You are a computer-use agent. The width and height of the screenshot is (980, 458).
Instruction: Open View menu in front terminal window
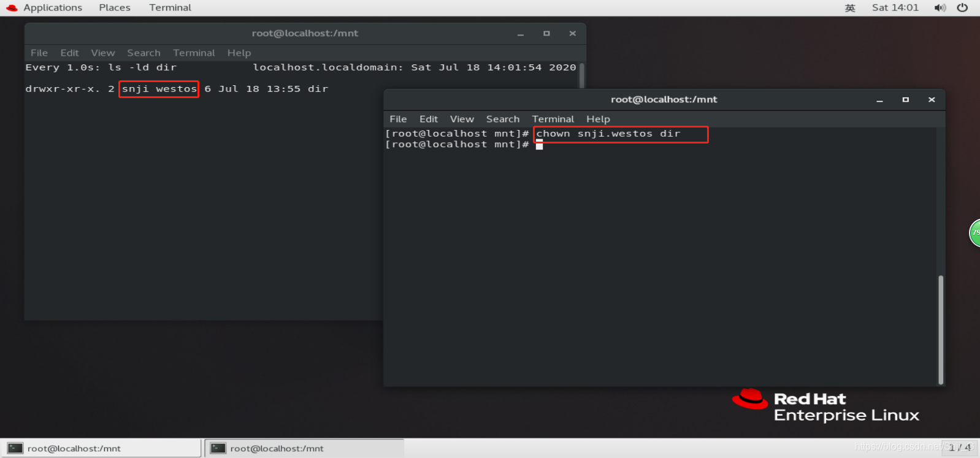click(x=462, y=119)
